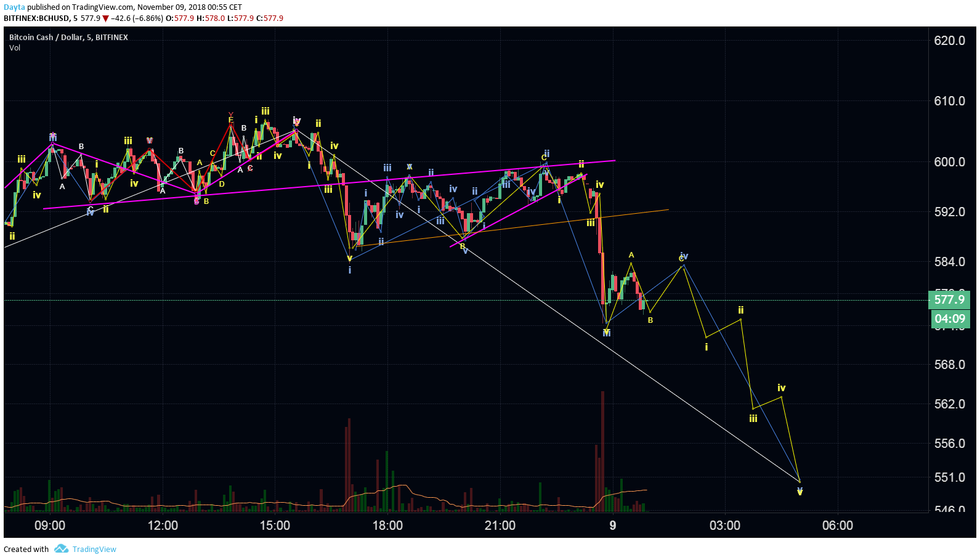Click the yellow wave B label below 577.9 line

(x=650, y=320)
